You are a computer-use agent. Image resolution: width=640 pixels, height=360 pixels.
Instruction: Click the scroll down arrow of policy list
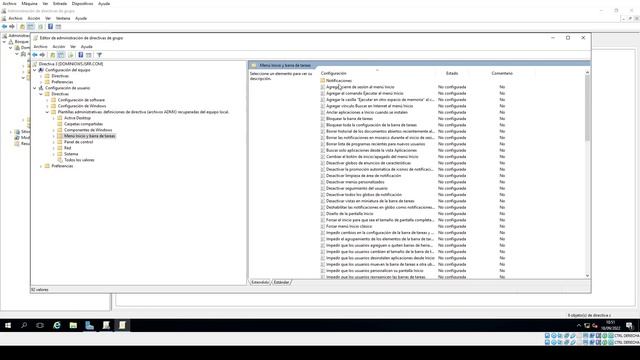(587, 276)
